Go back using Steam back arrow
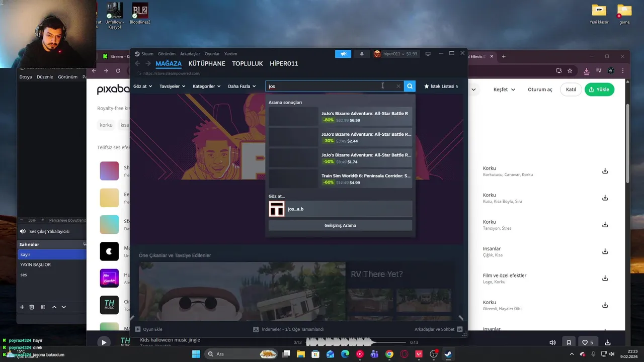The image size is (644, 362). point(137,64)
